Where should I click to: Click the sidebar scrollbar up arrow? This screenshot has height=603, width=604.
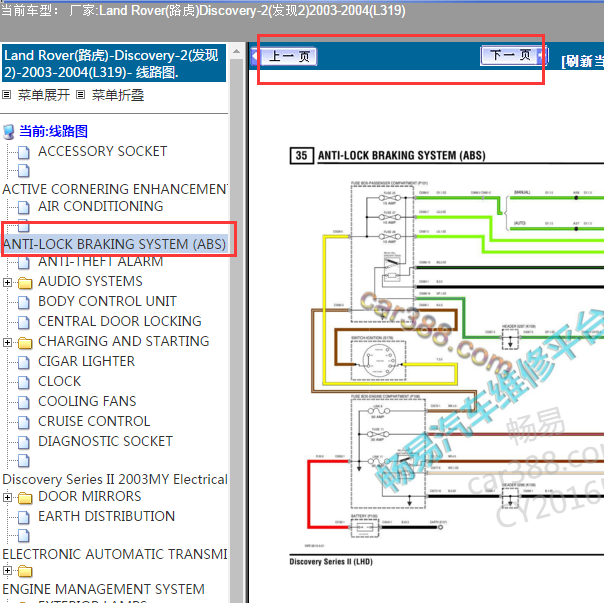tap(237, 51)
